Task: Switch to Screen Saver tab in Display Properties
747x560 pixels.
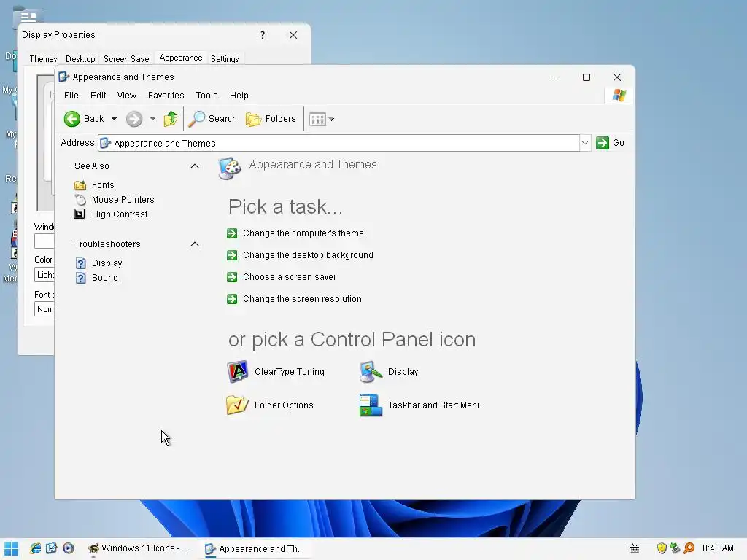Action: coord(127,59)
